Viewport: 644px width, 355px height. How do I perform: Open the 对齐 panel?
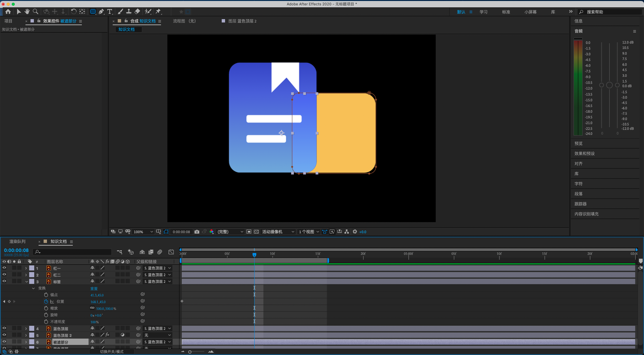pos(579,164)
